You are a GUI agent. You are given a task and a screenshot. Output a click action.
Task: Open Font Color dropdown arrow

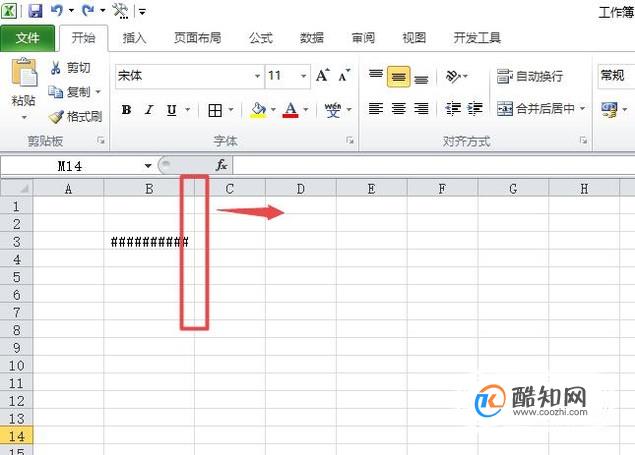tap(306, 109)
